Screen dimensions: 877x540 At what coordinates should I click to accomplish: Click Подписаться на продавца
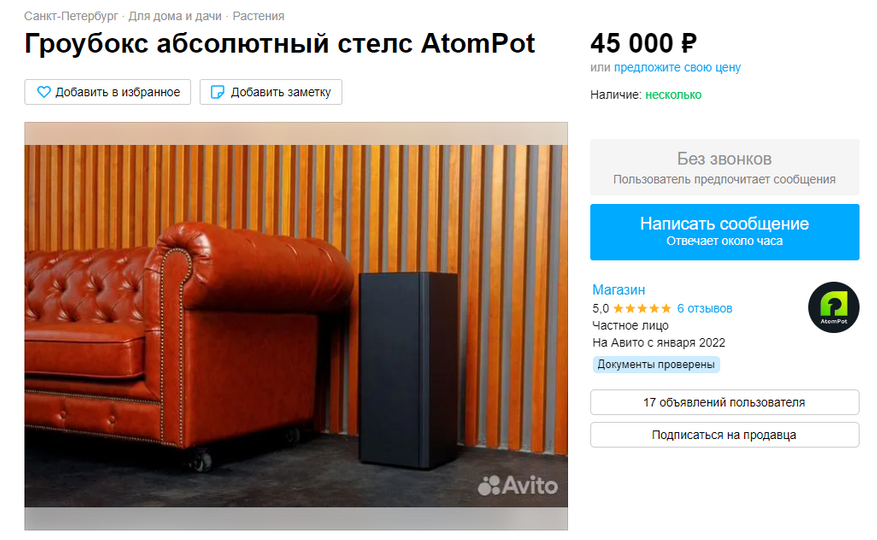[x=724, y=435]
